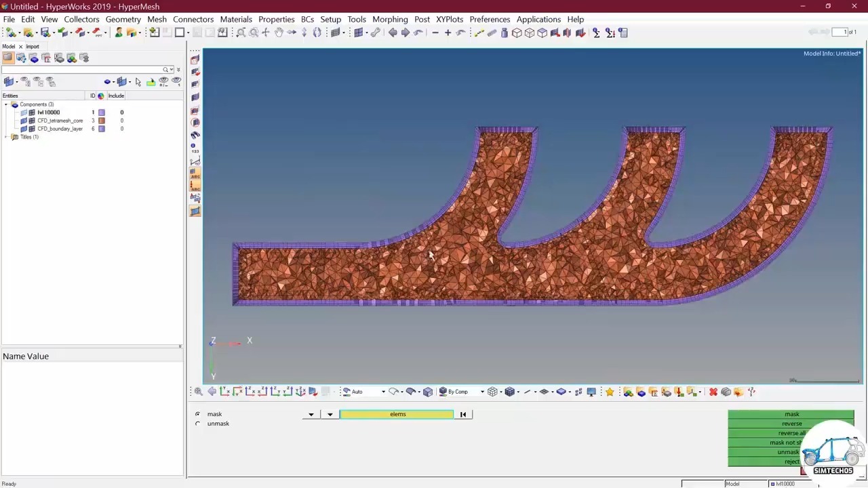Click the fit-to-screen magnifier in bottom toolbar
The height and width of the screenshot is (488, 868).
pos(199,392)
